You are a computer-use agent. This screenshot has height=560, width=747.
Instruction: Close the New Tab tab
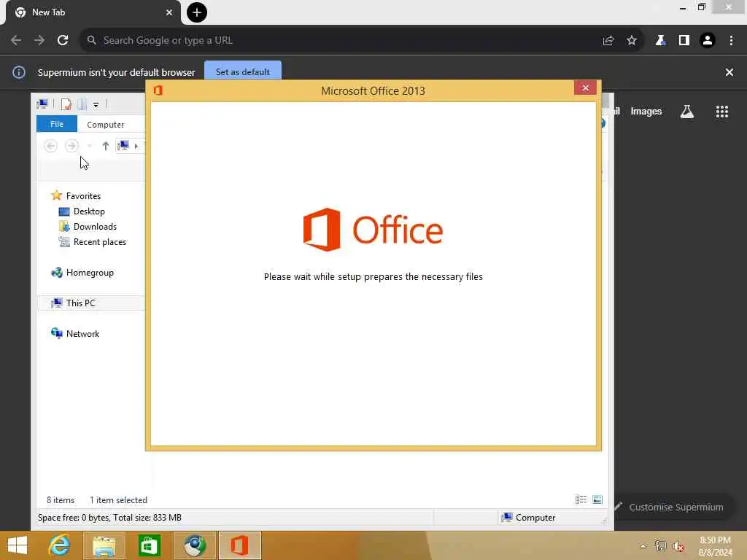[x=169, y=12]
